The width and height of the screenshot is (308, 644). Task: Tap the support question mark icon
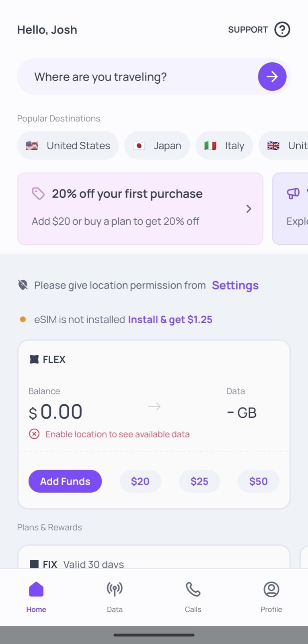coord(282,29)
